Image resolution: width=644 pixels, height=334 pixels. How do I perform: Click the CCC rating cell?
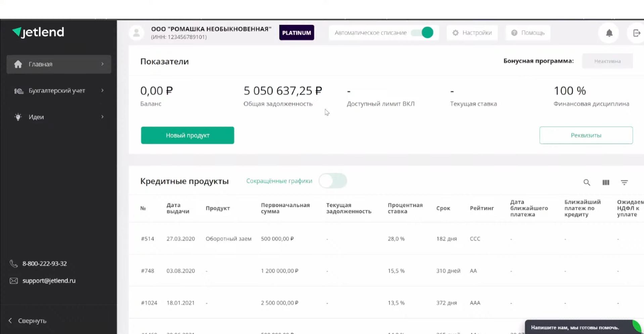pos(475,239)
